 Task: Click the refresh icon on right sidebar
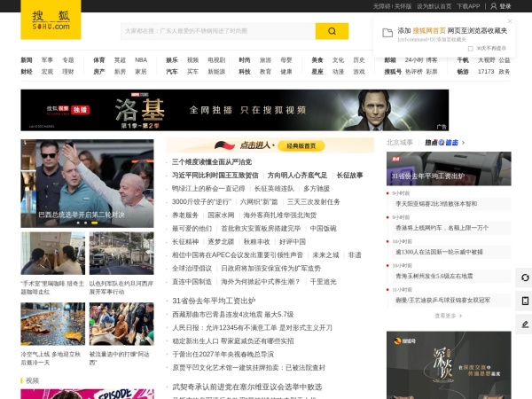(525, 278)
